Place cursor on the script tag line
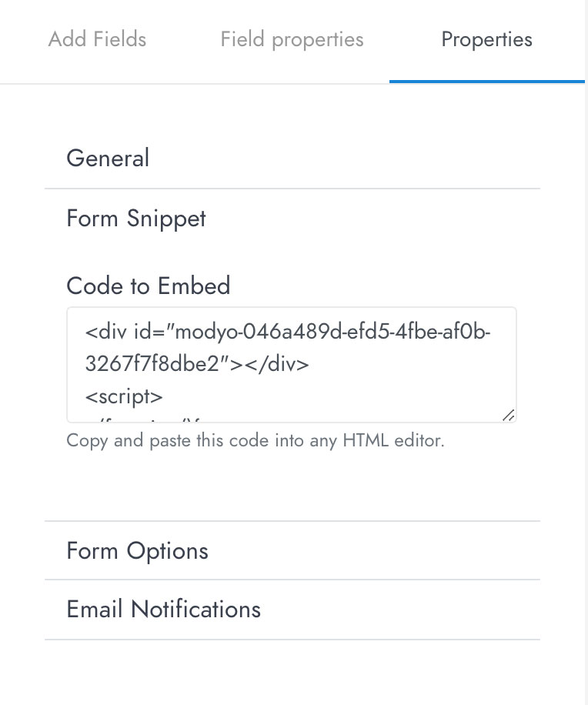 [x=124, y=396]
